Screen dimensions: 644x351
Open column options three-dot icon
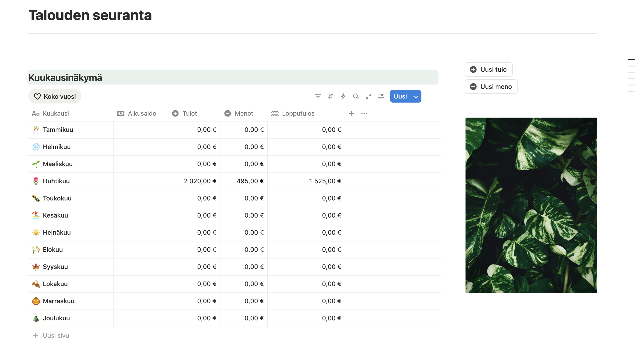coord(364,113)
